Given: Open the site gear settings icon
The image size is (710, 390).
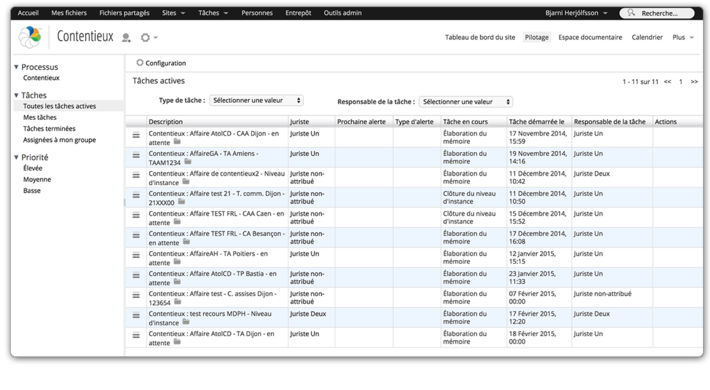Looking at the screenshot, I should tap(145, 38).
